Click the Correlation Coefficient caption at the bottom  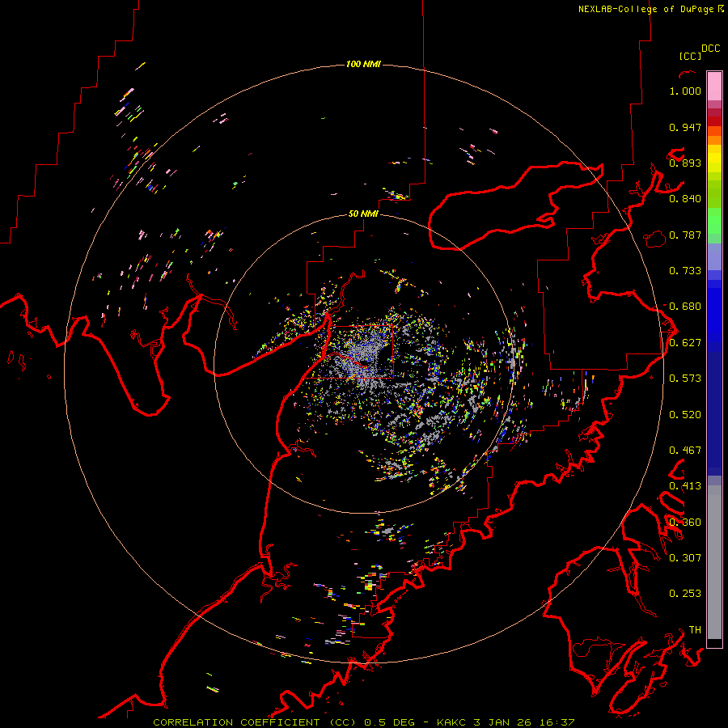pyautogui.click(x=363, y=722)
